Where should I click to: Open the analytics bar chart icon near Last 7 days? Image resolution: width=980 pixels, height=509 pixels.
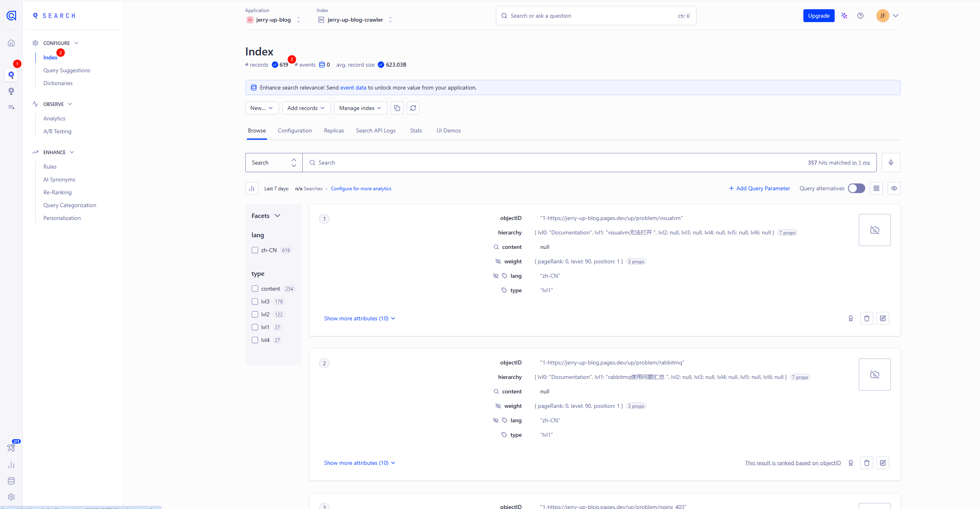(x=252, y=188)
